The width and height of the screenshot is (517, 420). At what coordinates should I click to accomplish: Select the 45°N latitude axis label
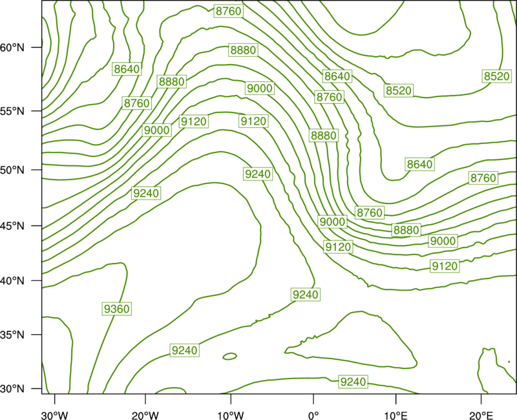tap(12, 226)
